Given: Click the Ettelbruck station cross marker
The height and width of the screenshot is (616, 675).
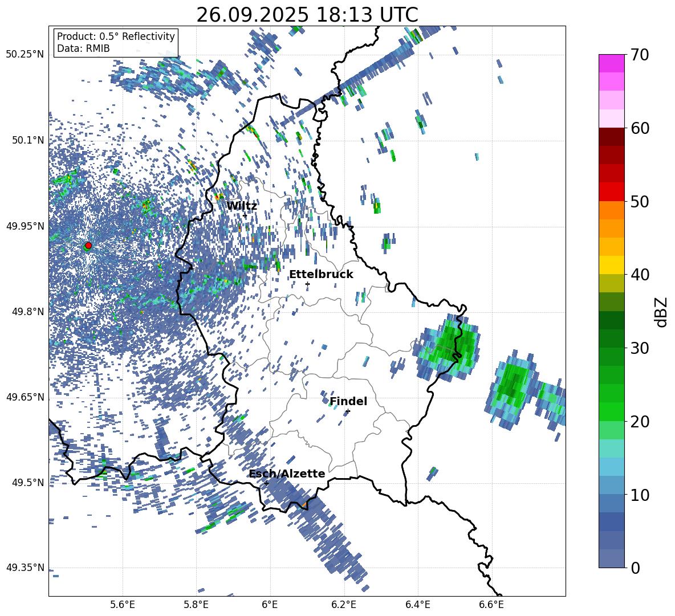Looking at the screenshot, I should click(x=307, y=284).
